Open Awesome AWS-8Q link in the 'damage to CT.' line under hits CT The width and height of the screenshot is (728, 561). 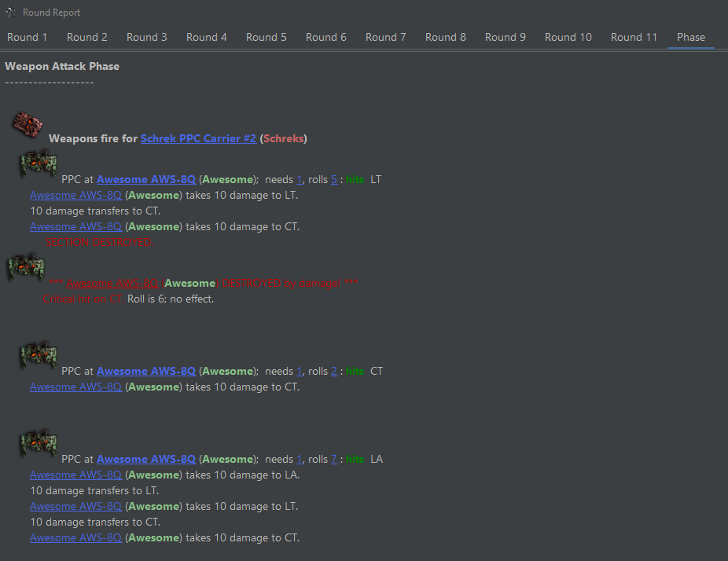tap(75, 387)
